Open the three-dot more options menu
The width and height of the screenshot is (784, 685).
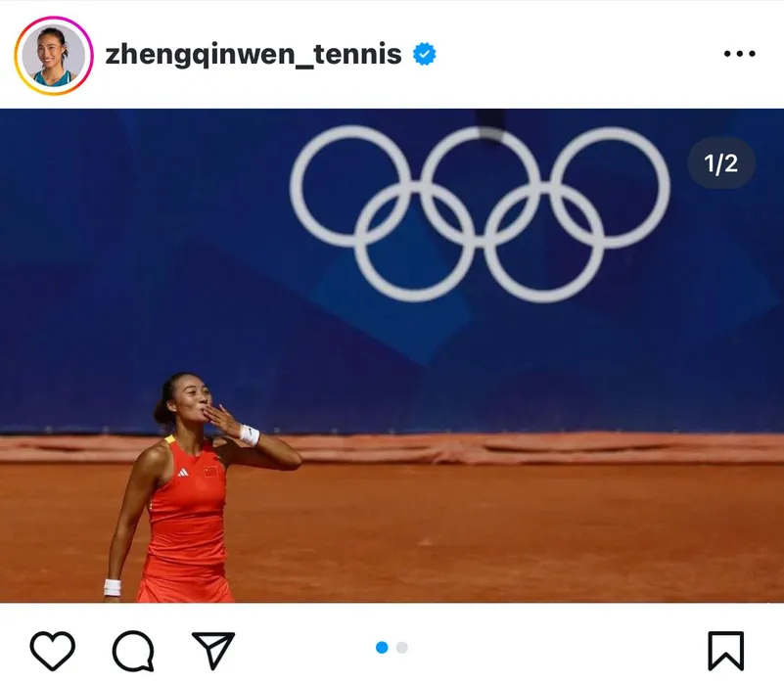(740, 54)
